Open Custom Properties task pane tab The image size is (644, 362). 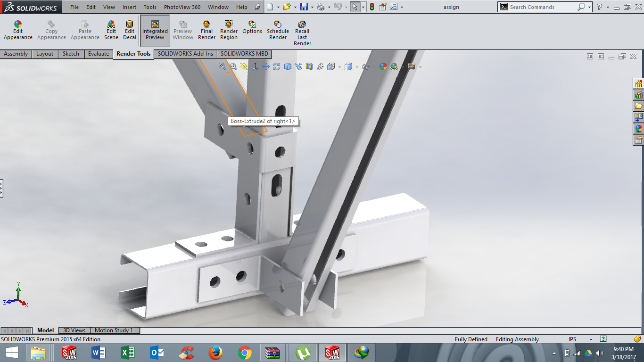638,140
